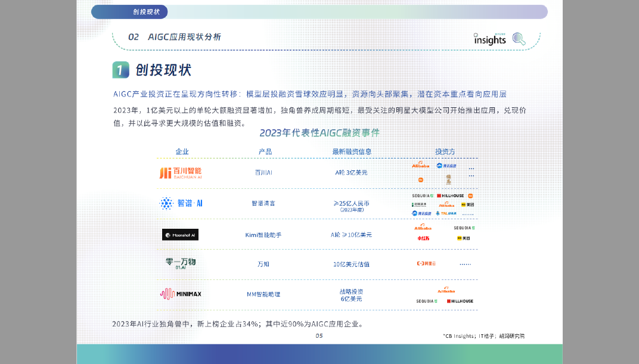Screen dimensions: 639x364
Task: Click the ≥25亿人民币 funding cell
Action: click(351, 206)
